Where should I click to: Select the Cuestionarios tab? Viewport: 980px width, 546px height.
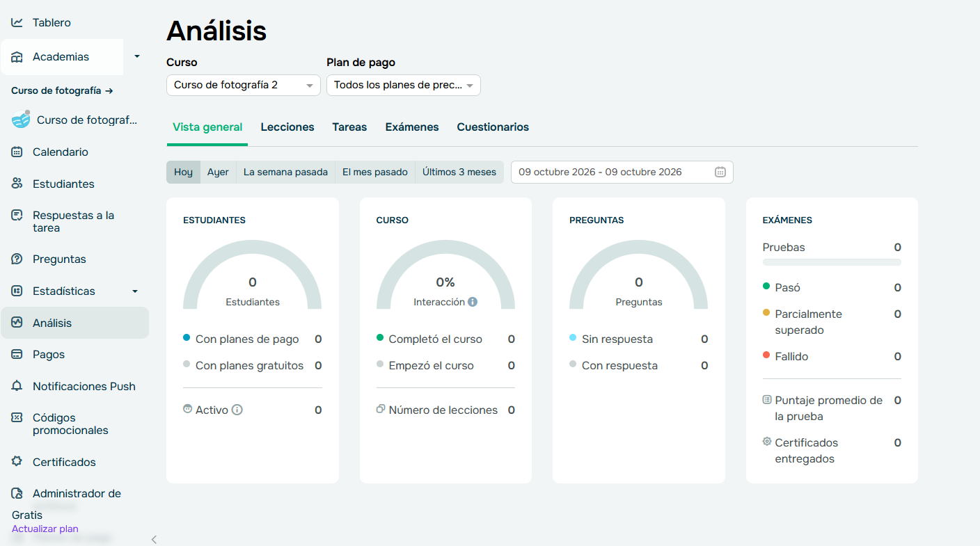[x=493, y=127]
